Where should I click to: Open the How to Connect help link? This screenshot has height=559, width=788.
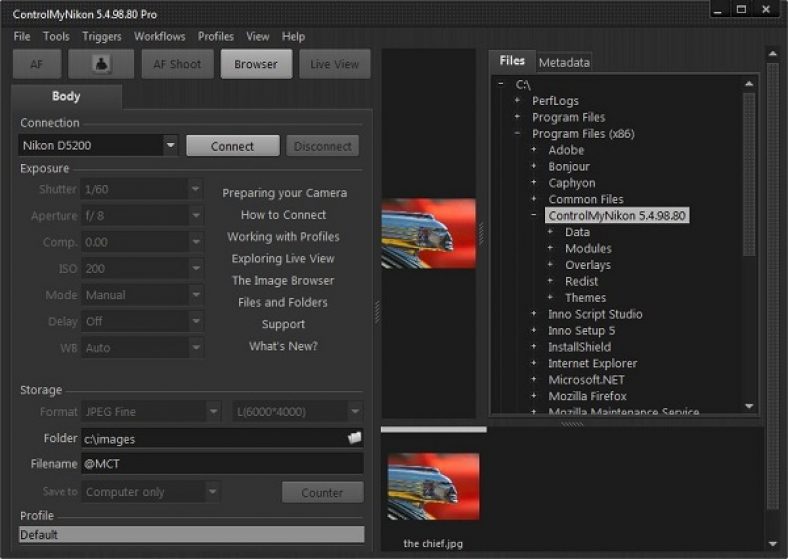(x=283, y=215)
